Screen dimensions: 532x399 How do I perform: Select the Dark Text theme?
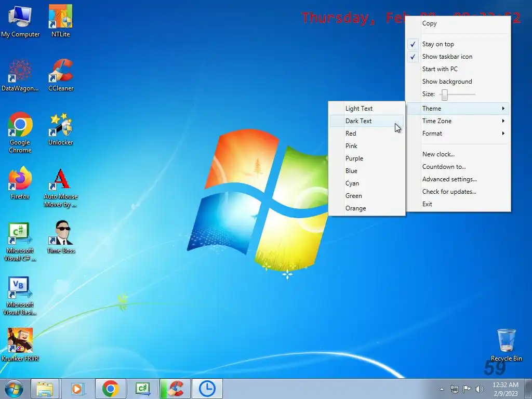pos(367,121)
